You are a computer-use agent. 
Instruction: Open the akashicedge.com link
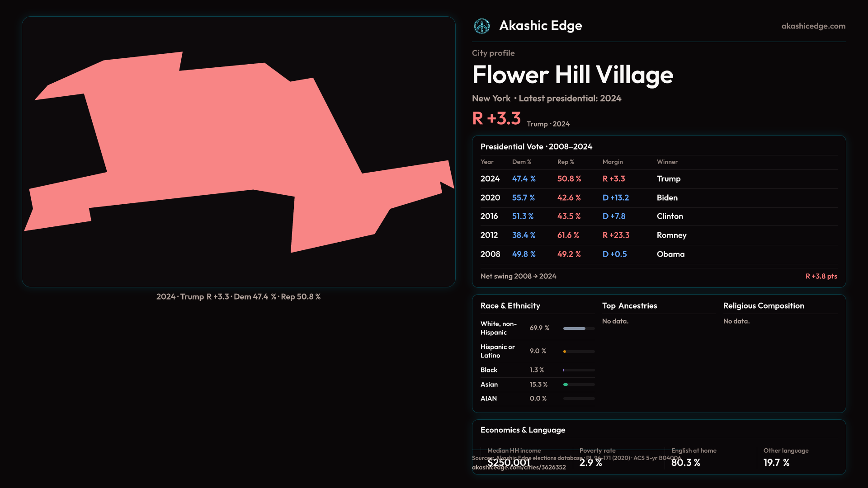coord(813,26)
